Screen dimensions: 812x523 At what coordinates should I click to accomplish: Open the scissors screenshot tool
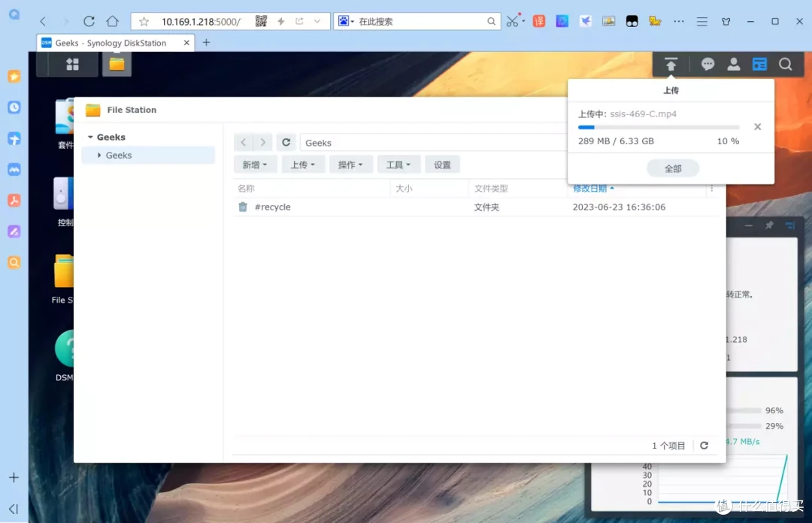click(512, 21)
